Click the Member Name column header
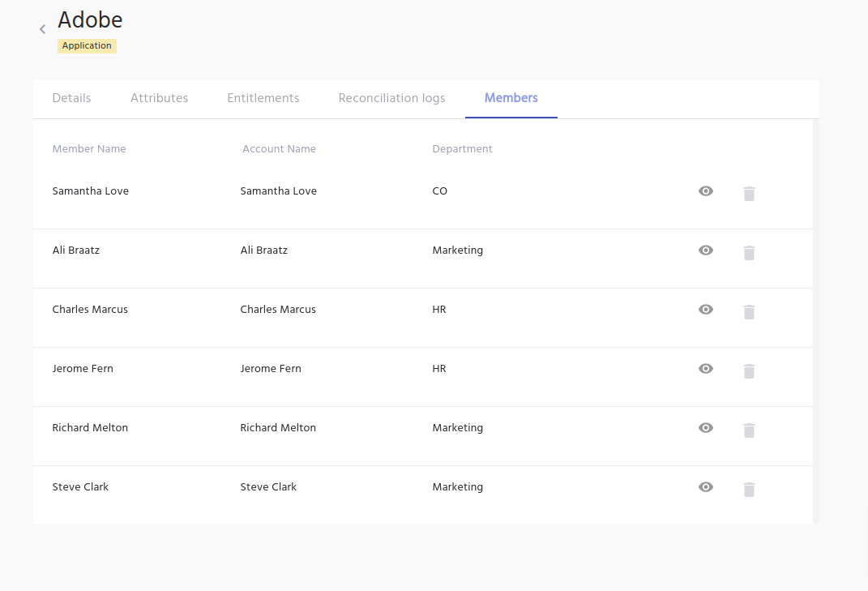 click(x=89, y=149)
